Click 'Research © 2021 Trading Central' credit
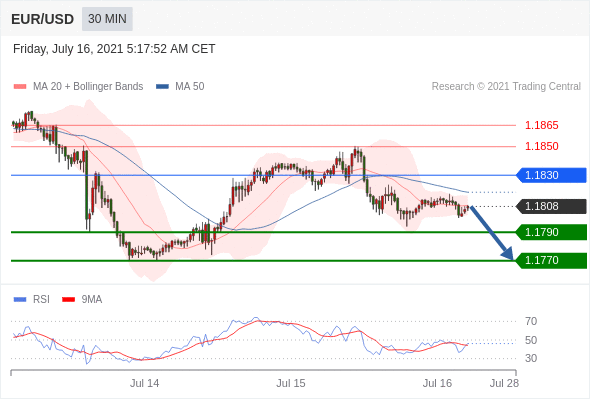 [x=506, y=87]
